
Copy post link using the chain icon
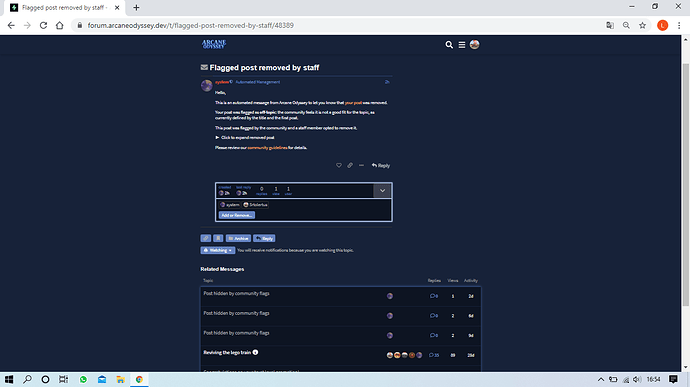point(350,166)
